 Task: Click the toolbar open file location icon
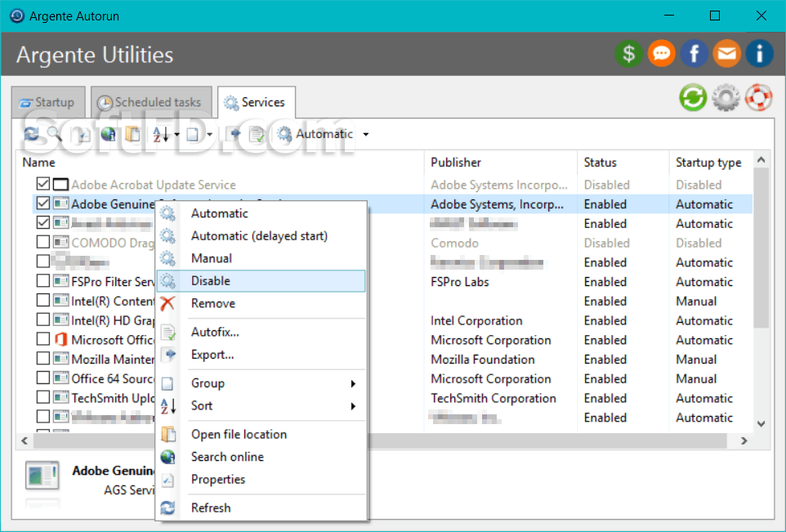tap(133, 134)
